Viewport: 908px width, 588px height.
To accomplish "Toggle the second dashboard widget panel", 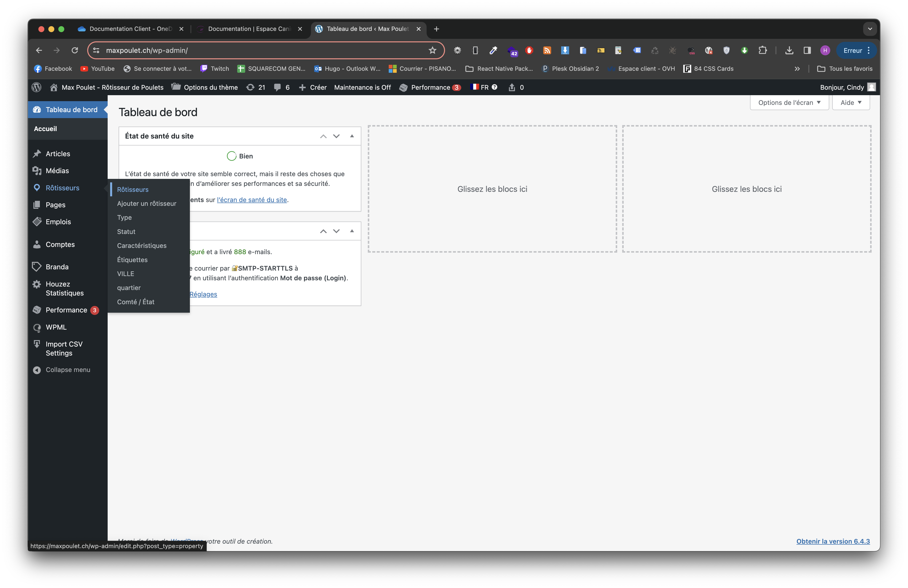I will point(352,231).
